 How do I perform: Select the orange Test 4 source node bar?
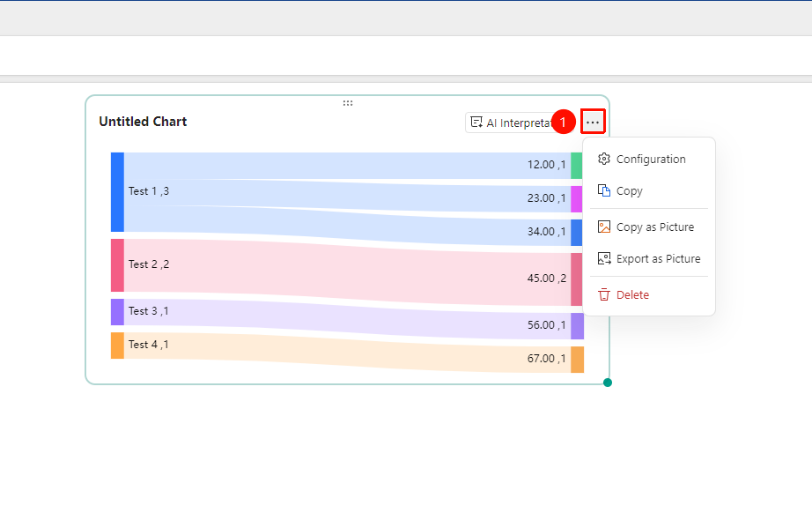(x=117, y=346)
